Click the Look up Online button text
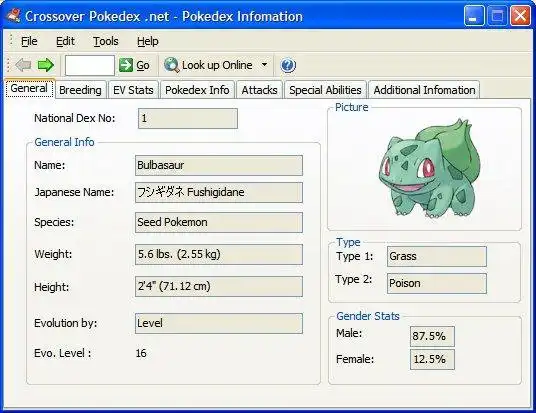This screenshot has height=413, width=536. (x=217, y=65)
